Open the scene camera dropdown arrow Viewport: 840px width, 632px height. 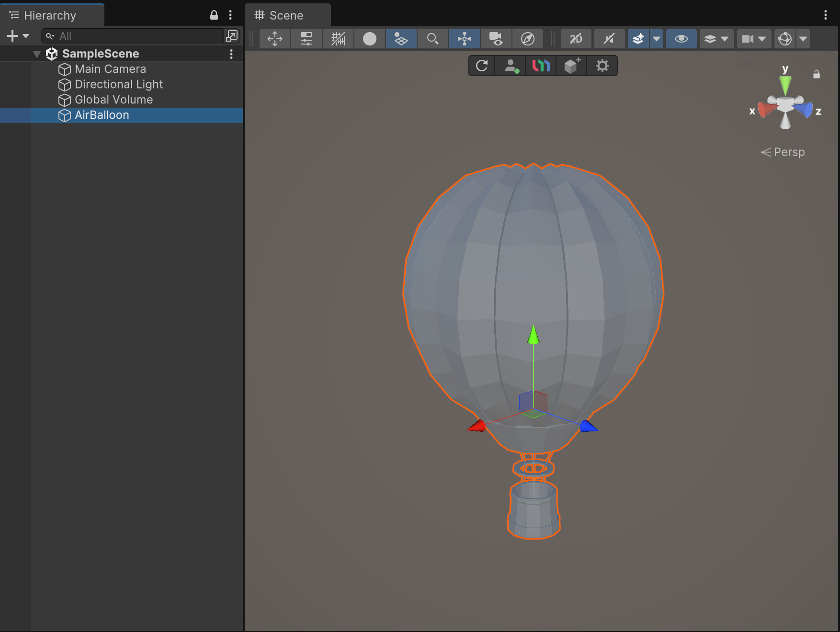coord(762,39)
